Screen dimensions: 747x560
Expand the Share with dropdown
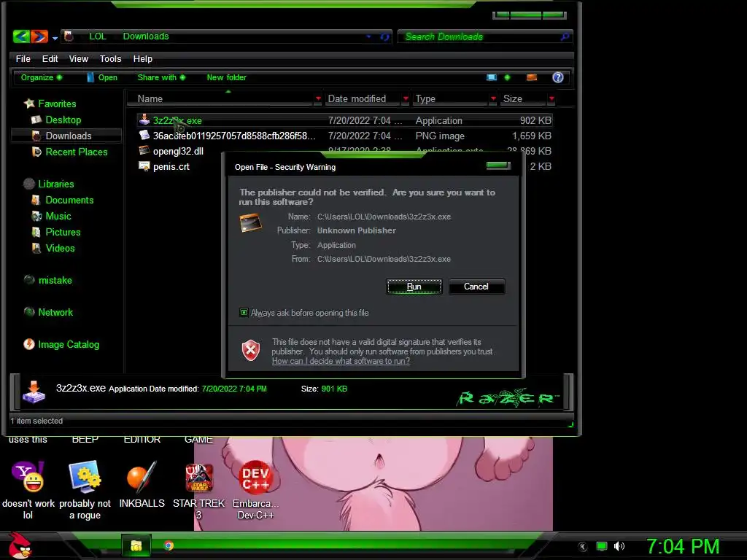pyautogui.click(x=161, y=77)
